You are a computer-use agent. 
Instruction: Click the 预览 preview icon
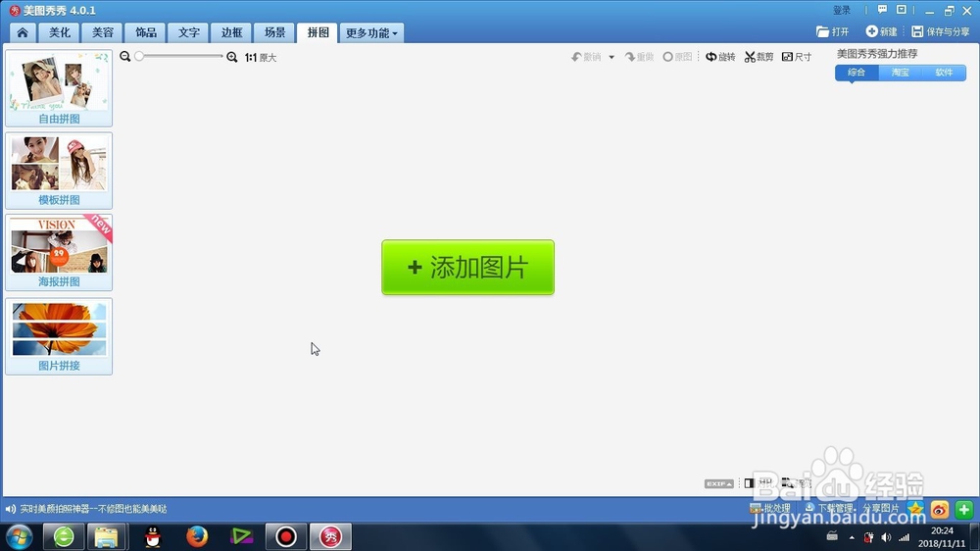pos(796,482)
